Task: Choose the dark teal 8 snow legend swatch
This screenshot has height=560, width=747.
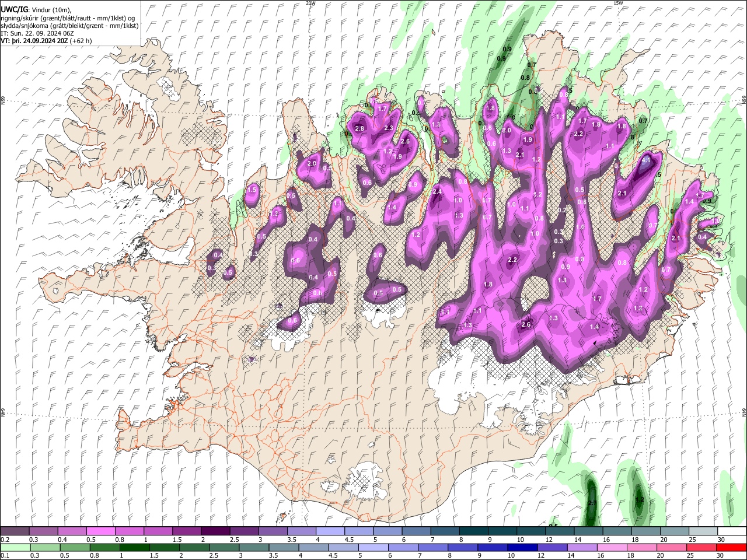Action: click(473, 531)
